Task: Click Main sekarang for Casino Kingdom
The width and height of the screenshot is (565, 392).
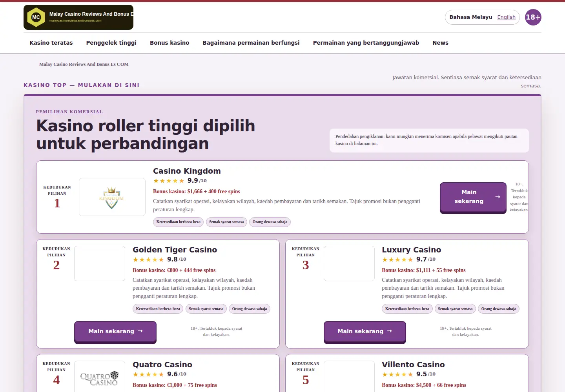Action: pyautogui.click(x=473, y=197)
